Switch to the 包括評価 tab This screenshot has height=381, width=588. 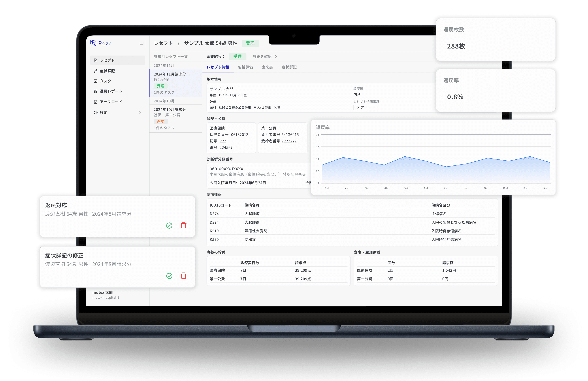coord(245,67)
